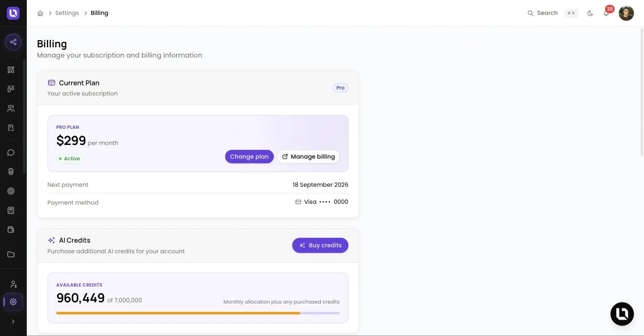The image size is (644, 336).
Task: Click the Pro badge in Current Plan header
Action: tap(340, 88)
